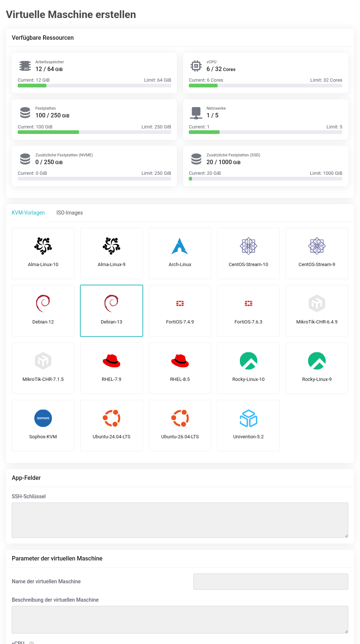Choose the FortiOS-7.6.3 template icon

tap(248, 303)
